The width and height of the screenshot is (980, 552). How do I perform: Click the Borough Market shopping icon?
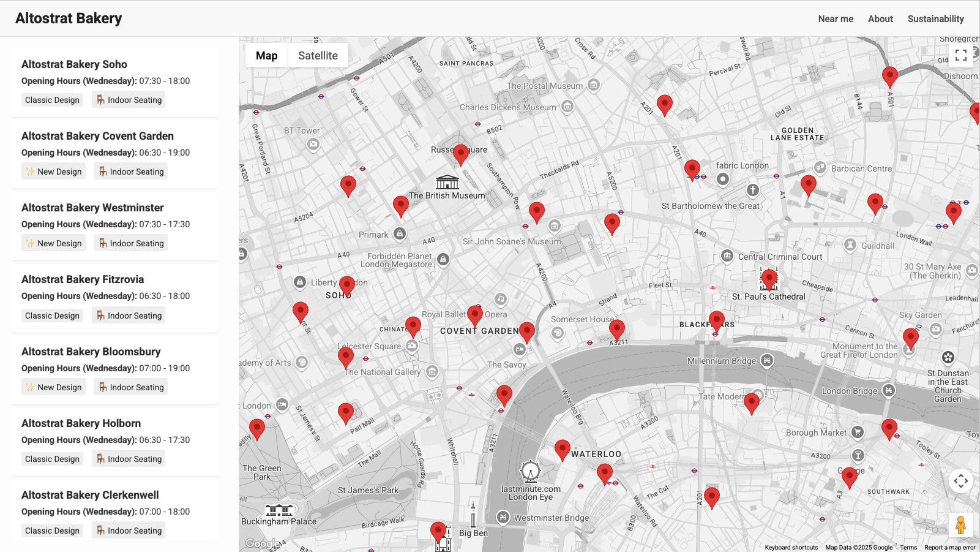pyautogui.click(x=858, y=432)
